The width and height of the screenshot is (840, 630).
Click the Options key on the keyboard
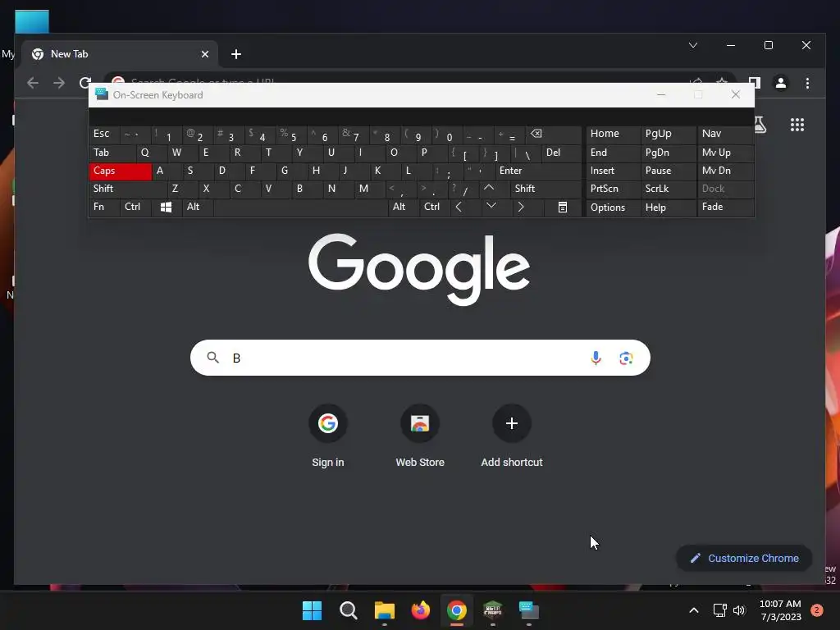click(614, 208)
